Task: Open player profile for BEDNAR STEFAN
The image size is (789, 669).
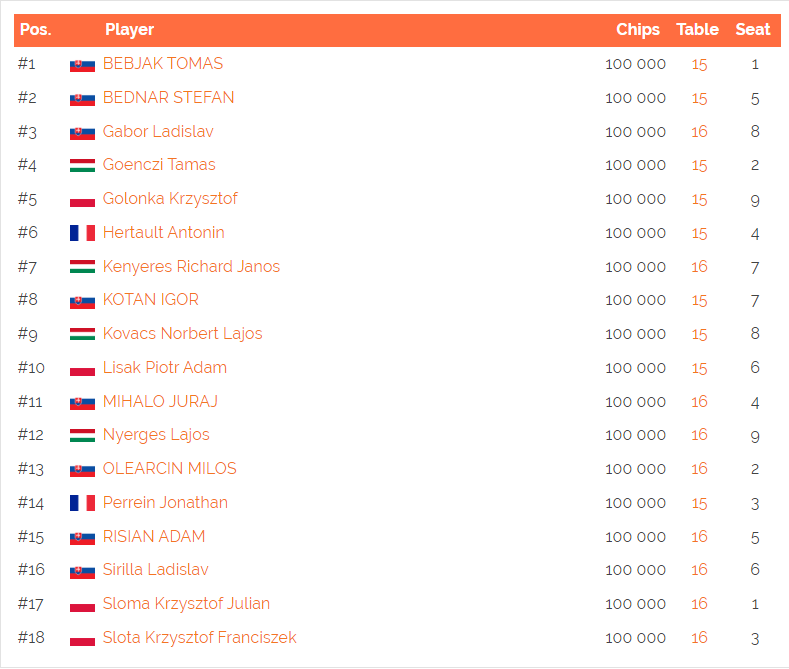Action: (x=169, y=97)
